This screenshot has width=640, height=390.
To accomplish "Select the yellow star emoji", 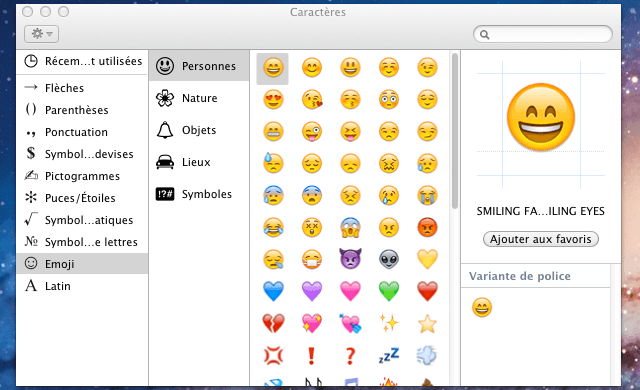I will [x=427, y=324].
